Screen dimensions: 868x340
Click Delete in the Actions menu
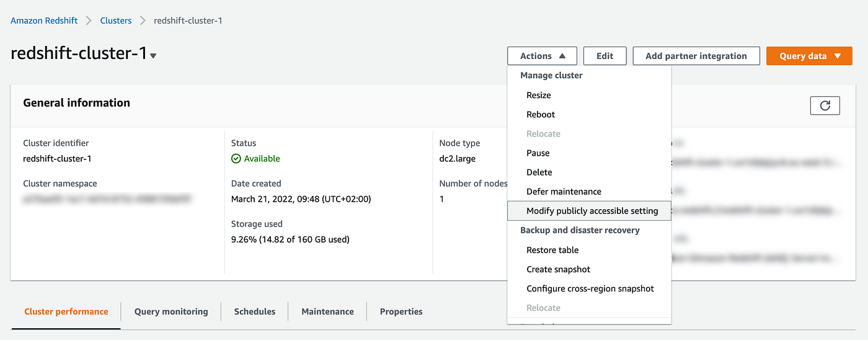[x=539, y=172]
